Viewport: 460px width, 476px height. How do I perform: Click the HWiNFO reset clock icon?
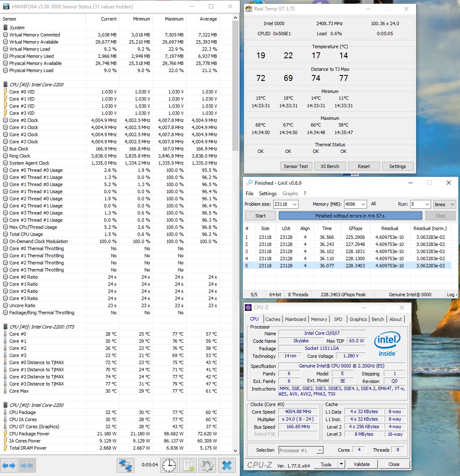coord(169,465)
